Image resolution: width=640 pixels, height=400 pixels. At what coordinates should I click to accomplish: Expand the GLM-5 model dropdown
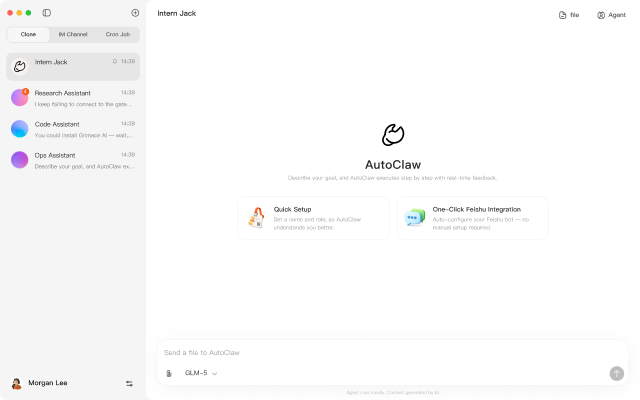click(x=201, y=373)
